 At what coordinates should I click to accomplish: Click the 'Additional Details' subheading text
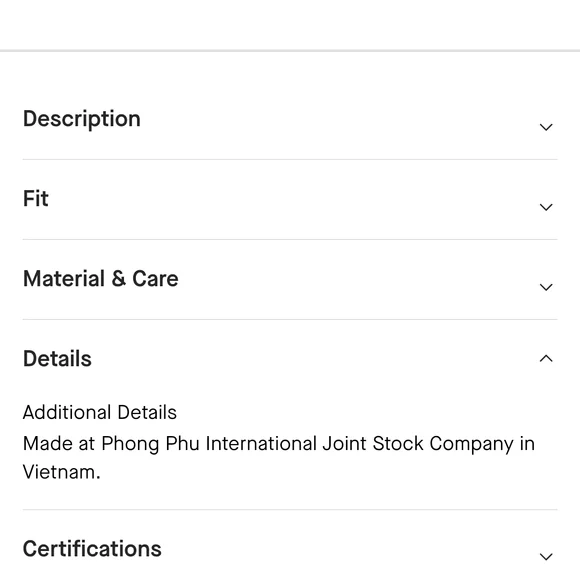[100, 412]
